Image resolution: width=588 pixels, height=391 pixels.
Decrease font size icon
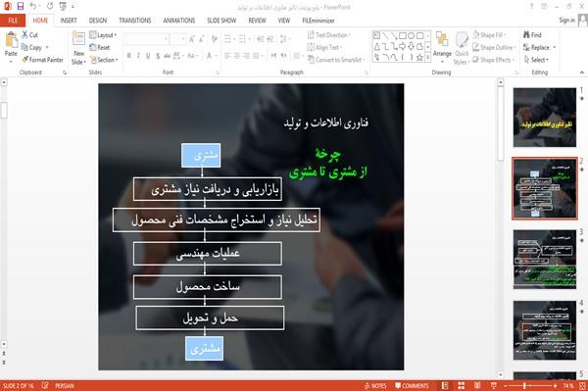click(201, 38)
